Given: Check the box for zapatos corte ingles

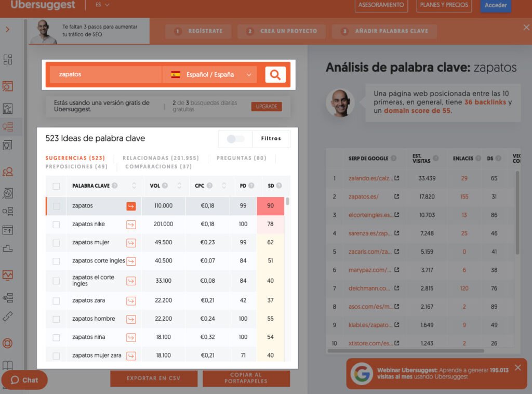Looking at the screenshot, I should point(56,261).
